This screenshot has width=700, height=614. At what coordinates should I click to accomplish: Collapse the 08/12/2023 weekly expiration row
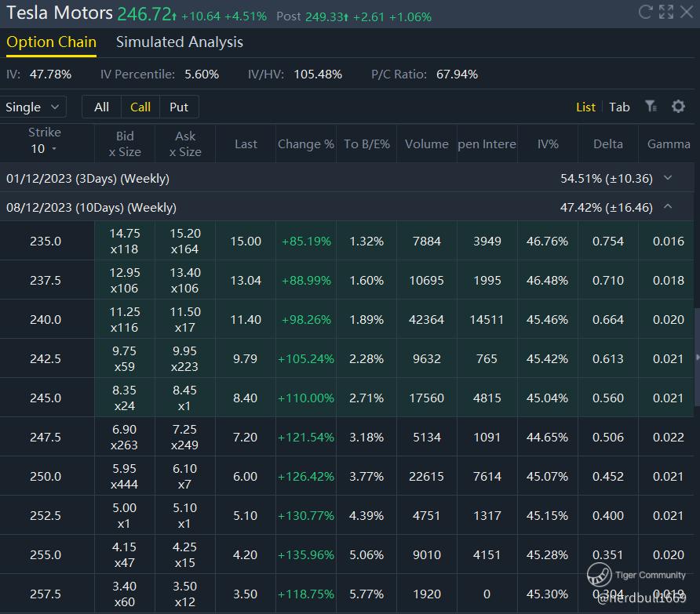pyautogui.click(x=668, y=207)
